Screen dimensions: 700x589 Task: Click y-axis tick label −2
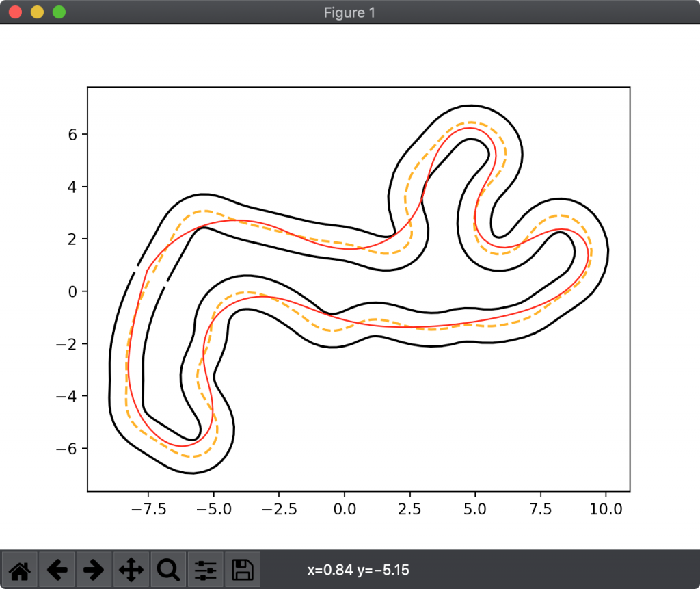(66, 344)
